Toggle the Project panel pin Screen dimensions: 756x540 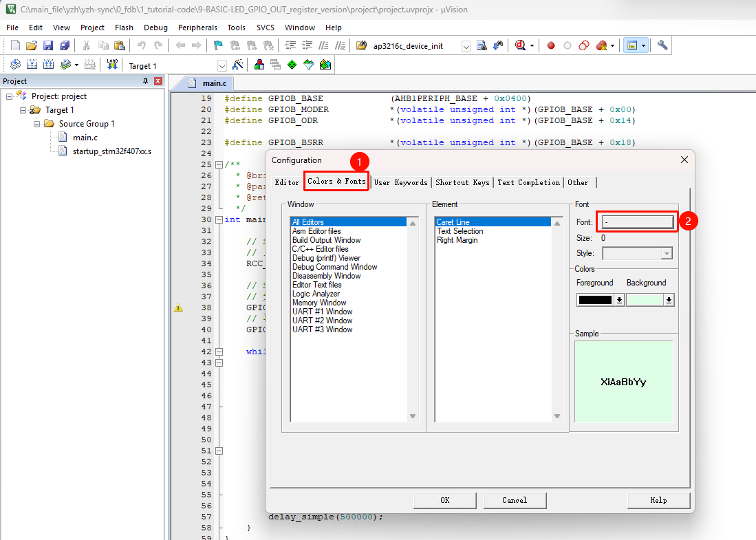point(145,81)
